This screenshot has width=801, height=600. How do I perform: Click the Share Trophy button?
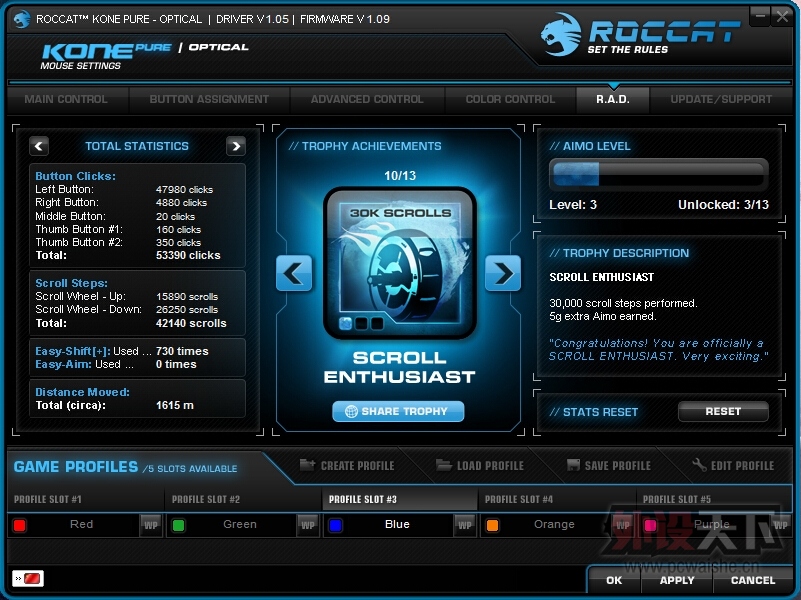pos(398,411)
